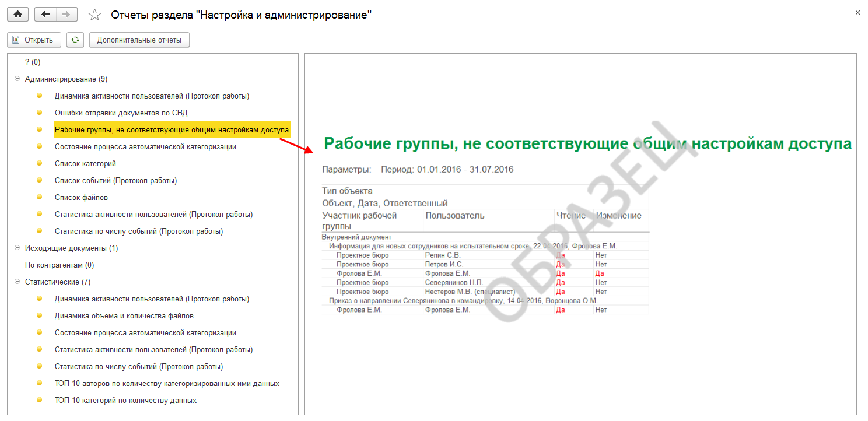This screenshot has width=868, height=421.
Task: Click the Репин С.В. cell in preview
Action: 443,255
